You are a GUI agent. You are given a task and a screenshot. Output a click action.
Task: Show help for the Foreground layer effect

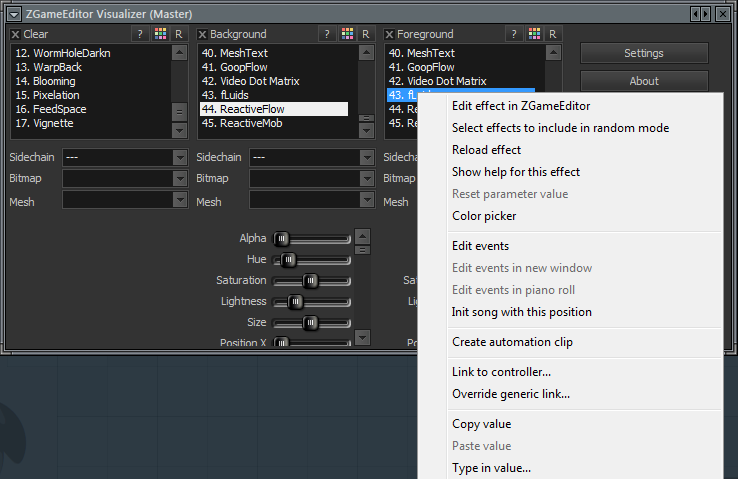pyautogui.click(x=513, y=34)
